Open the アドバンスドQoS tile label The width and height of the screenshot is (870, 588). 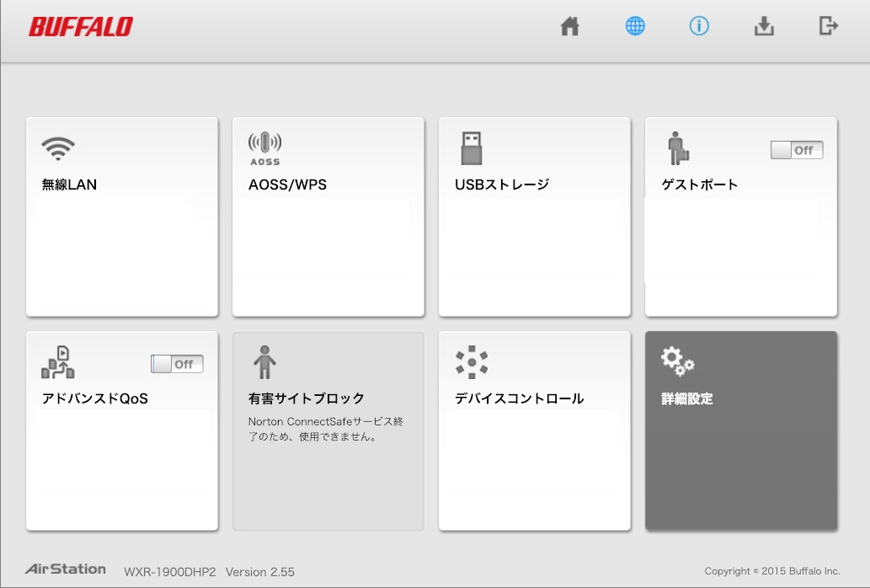95,398
